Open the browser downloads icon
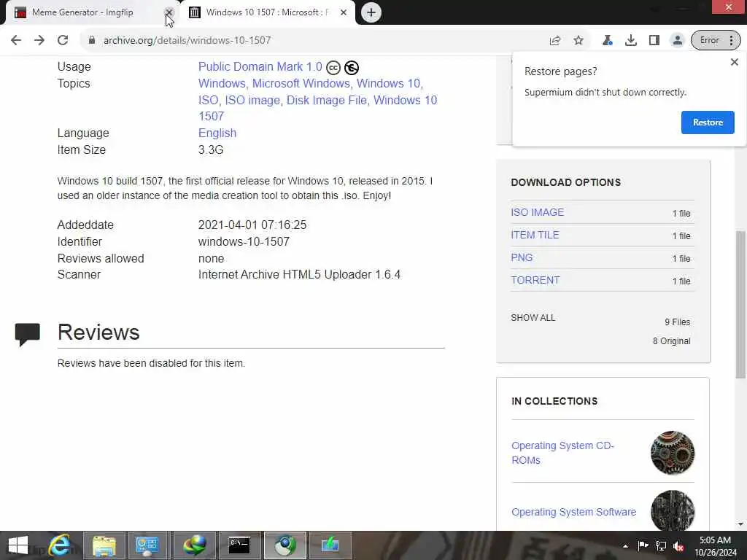 point(631,41)
